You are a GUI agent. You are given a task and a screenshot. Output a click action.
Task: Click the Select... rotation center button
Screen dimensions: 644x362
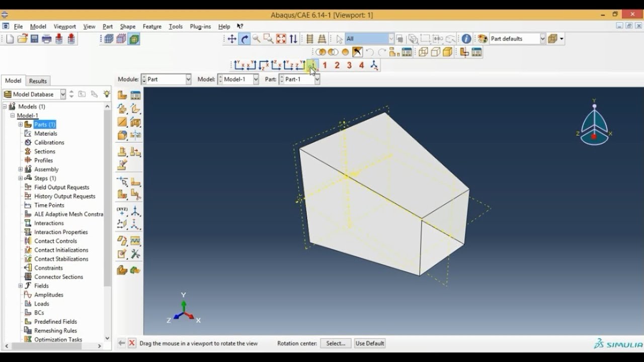pyautogui.click(x=336, y=343)
